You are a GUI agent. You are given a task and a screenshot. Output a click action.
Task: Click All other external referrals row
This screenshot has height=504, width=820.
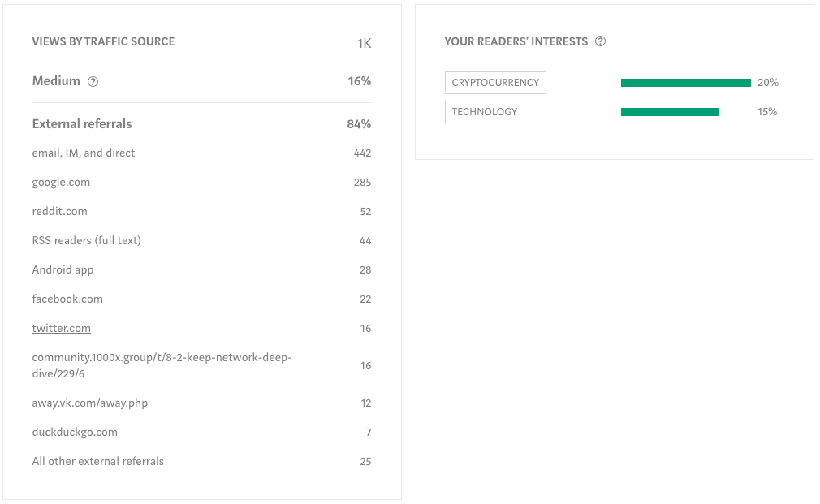point(202,462)
